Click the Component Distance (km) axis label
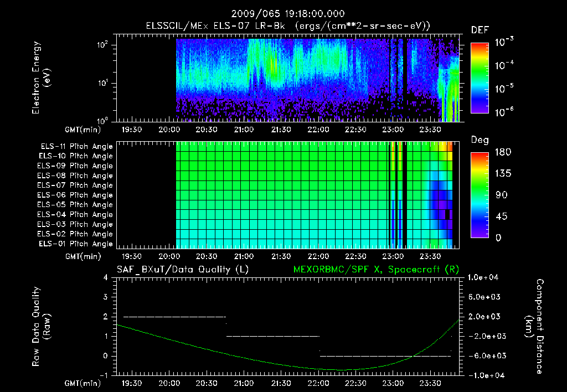The image size is (567, 392). [534, 327]
